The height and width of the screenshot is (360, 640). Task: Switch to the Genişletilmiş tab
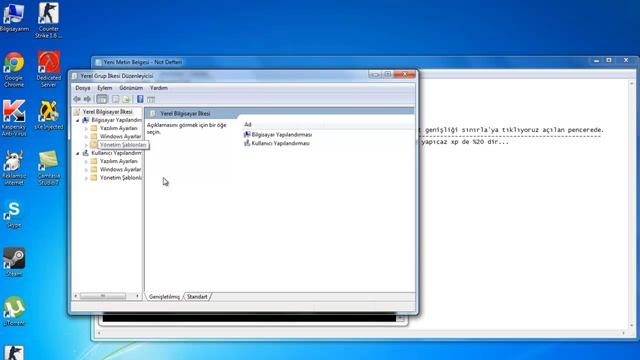click(x=164, y=297)
